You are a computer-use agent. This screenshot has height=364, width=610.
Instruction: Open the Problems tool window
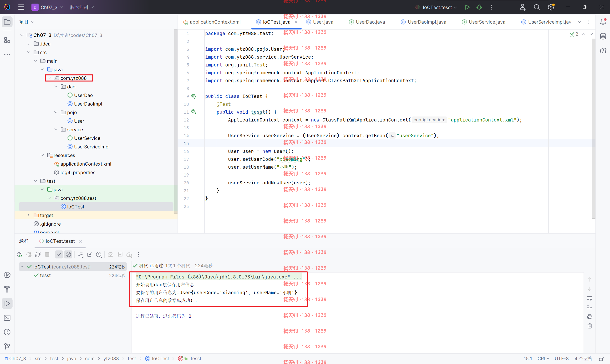point(7,332)
